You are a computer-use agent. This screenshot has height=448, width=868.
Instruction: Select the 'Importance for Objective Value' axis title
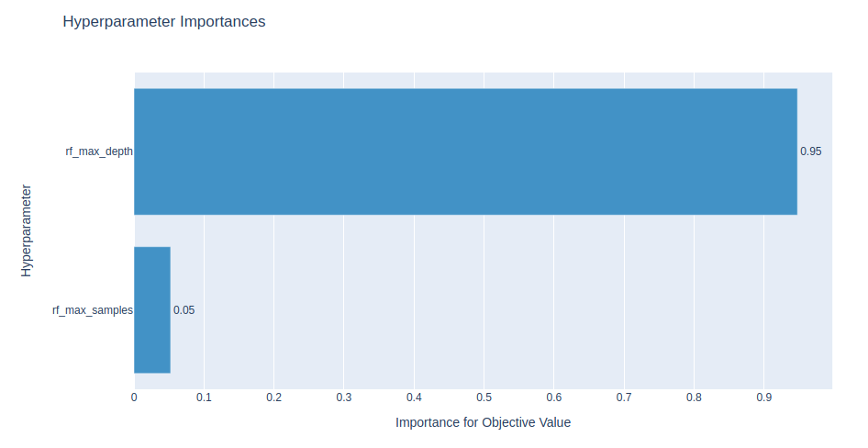coord(483,422)
